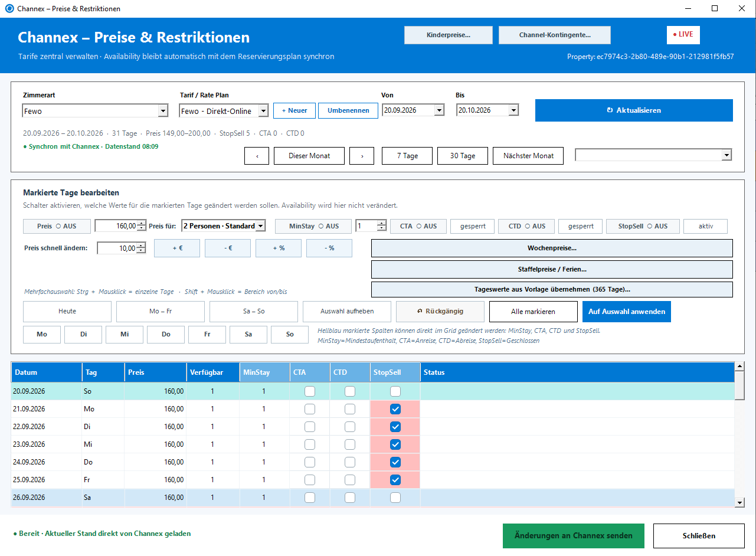Image resolution: width=756 pixels, height=556 pixels.
Task: Click the Heute selection button
Action: (x=67, y=311)
